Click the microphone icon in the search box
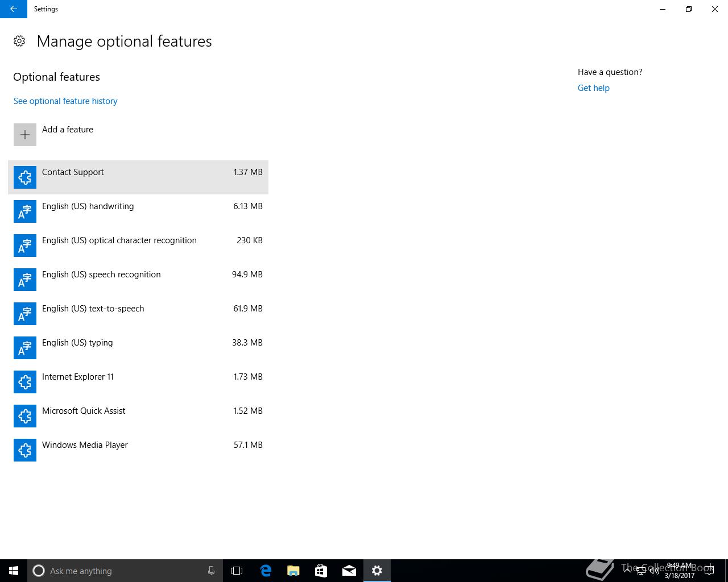Viewport: 728px width, 582px height. tap(211, 571)
